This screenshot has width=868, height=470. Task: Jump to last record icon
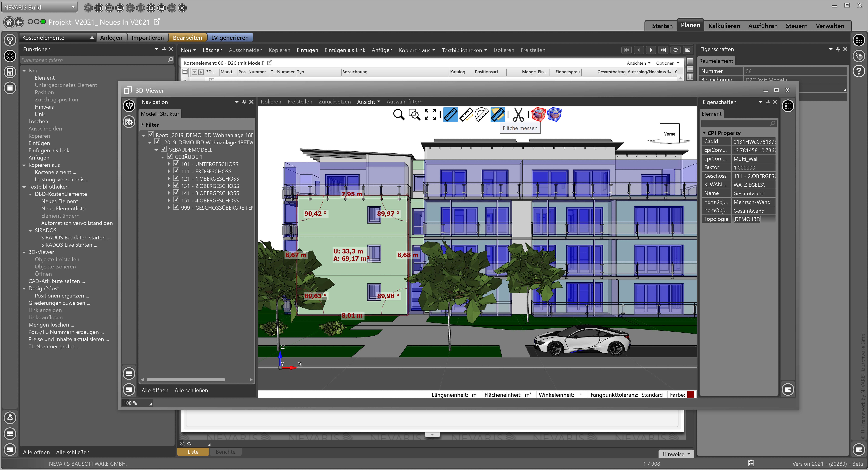click(663, 50)
